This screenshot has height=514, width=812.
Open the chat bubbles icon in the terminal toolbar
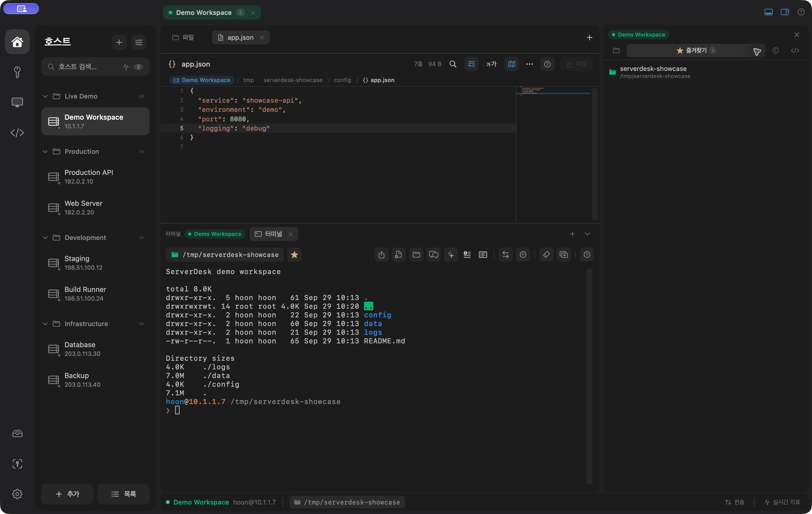(x=434, y=255)
